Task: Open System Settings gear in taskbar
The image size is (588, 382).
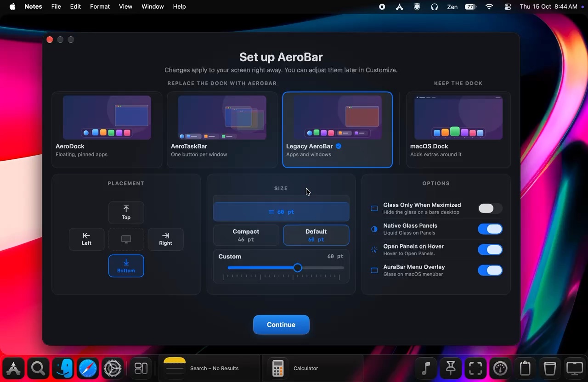Action: click(x=113, y=368)
